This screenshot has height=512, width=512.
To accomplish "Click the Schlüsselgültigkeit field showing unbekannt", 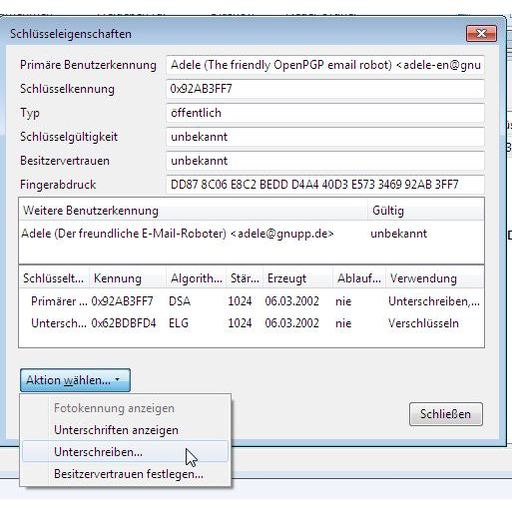I will [325, 137].
